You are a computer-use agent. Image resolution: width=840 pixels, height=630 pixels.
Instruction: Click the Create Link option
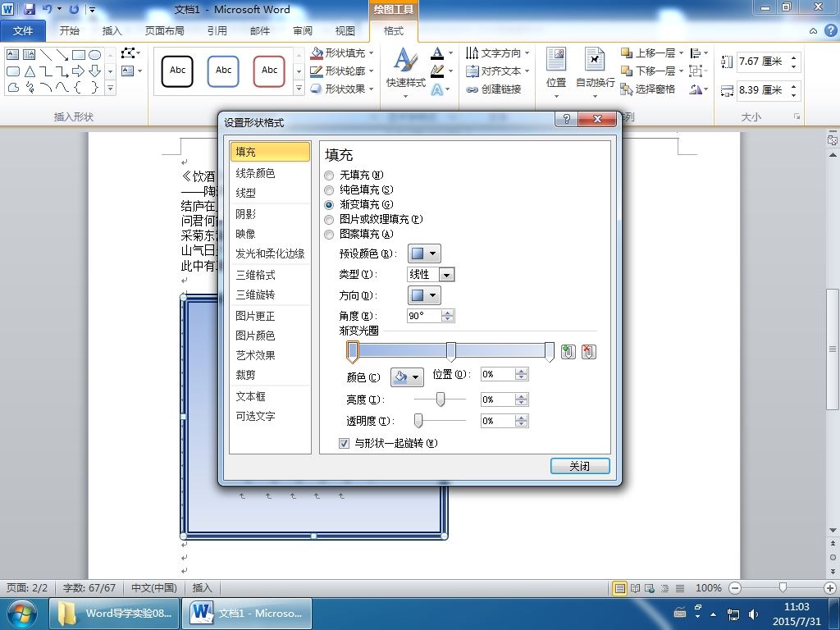(493, 89)
